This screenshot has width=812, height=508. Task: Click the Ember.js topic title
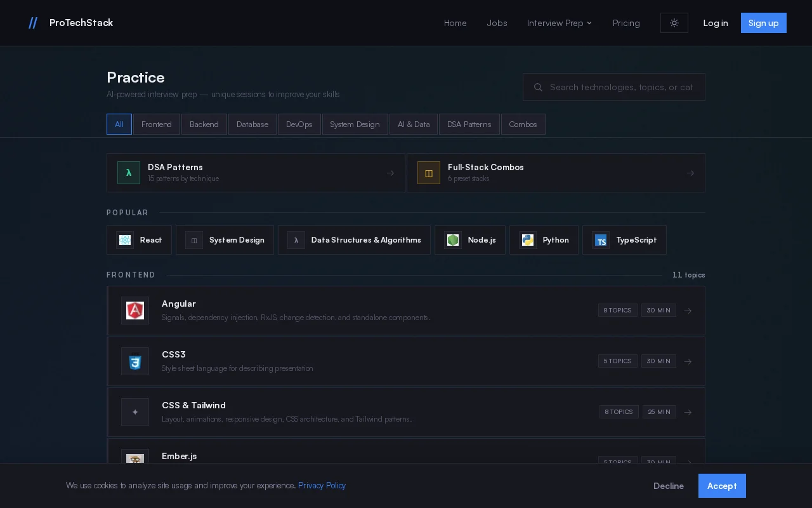coord(180,456)
